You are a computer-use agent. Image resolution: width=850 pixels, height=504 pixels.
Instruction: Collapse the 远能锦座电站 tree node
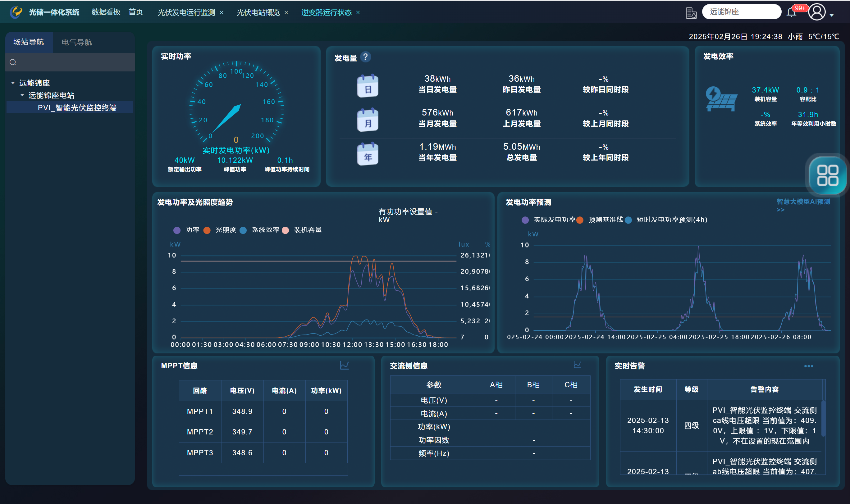pos(22,95)
